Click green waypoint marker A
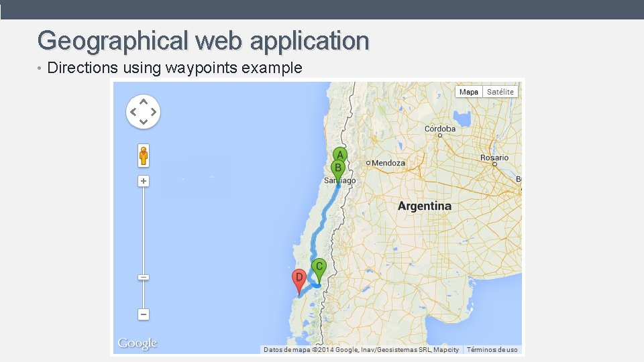This screenshot has width=644, height=362. coord(340,154)
